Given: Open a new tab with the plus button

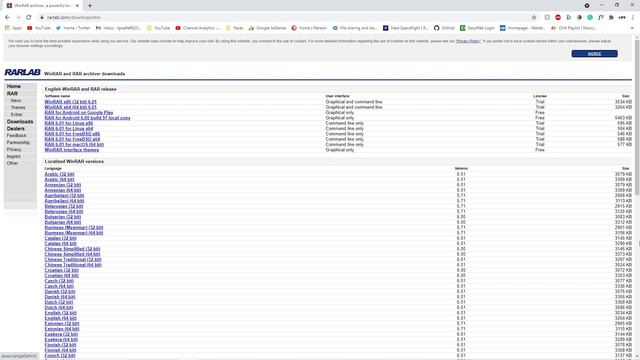Looking at the screenshot, I should pos(90,6).
